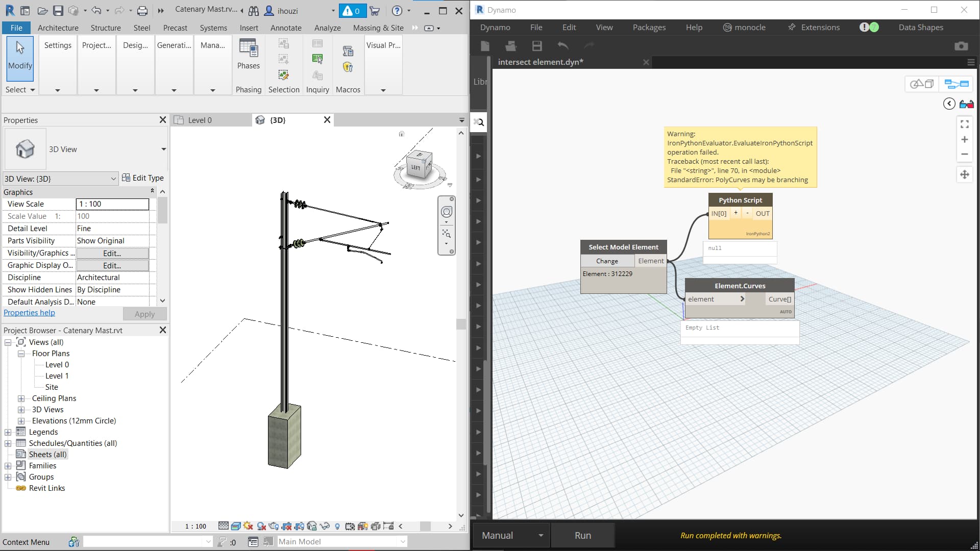Click the Dynamo open file icon
The image size is (980, 551).
coord(510,46)
